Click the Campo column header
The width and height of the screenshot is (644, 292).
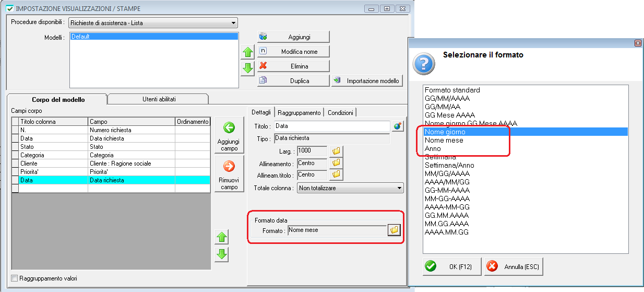click(x=131, y=122)
